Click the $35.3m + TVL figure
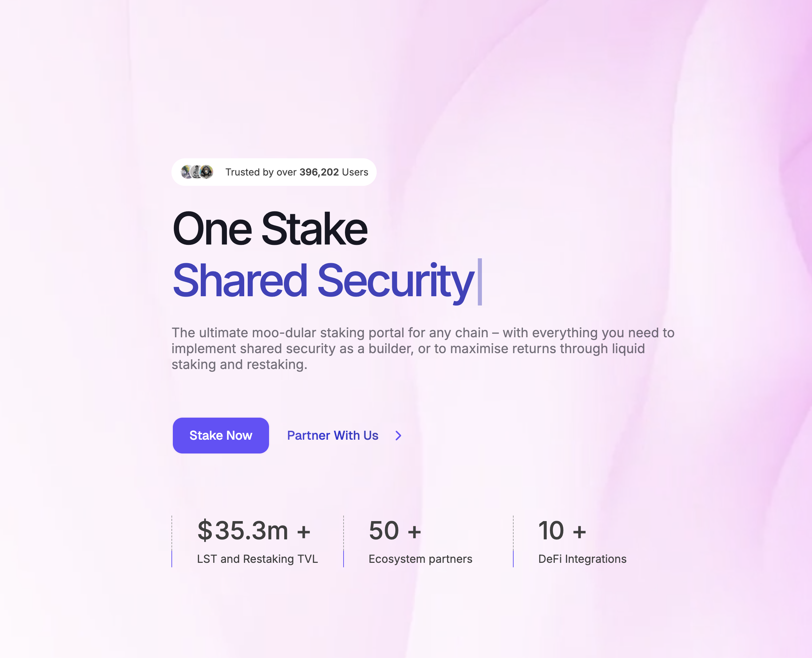Image resolution: width=812 pixels, height=658 pixels. pyautogui.click(x=254, y=530)
